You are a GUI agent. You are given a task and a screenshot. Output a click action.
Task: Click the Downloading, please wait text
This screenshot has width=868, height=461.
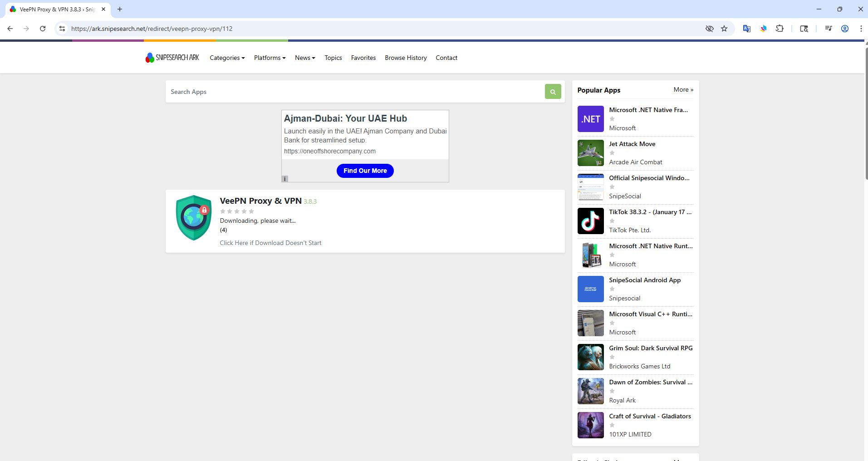pos(258,221)
